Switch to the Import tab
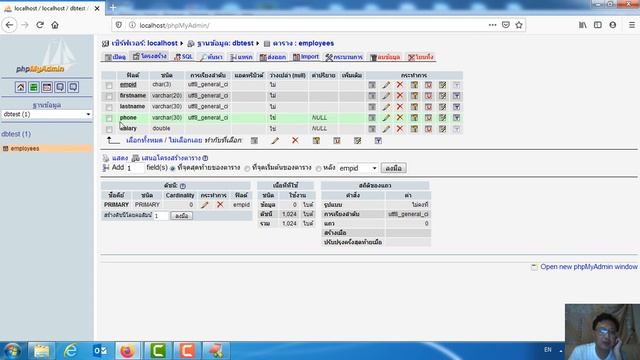 click(306, 57)
